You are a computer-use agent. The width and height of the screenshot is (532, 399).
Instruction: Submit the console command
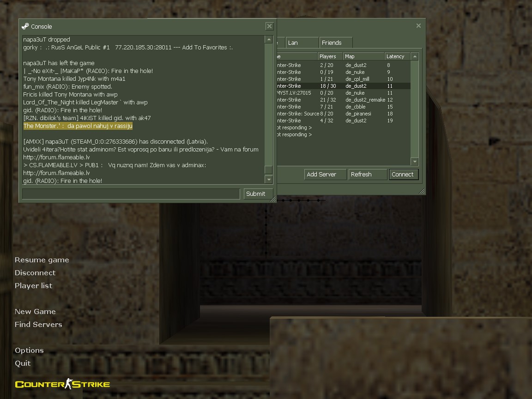(x=258, y=194)
